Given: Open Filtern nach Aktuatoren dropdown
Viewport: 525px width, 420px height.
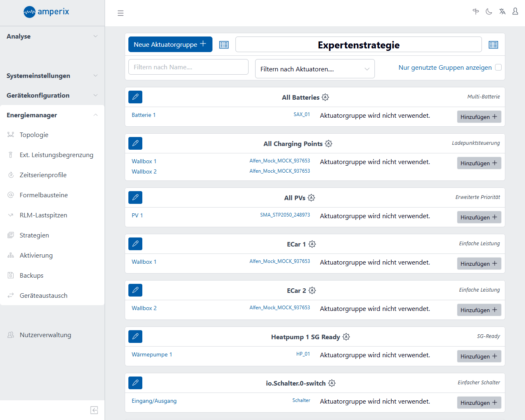Looking at the screenshot, I should pyautogui.click(x=315, y=69).
